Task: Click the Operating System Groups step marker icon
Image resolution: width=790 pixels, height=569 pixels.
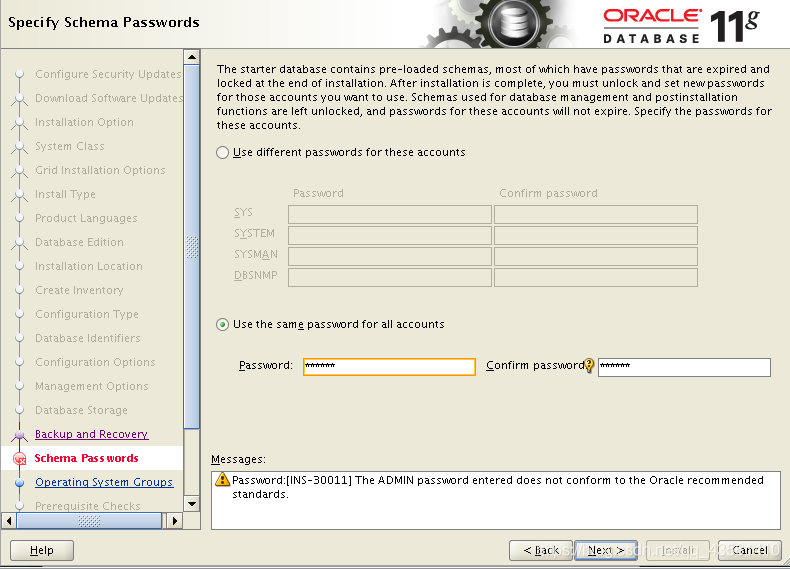Action: pos(20,483)
